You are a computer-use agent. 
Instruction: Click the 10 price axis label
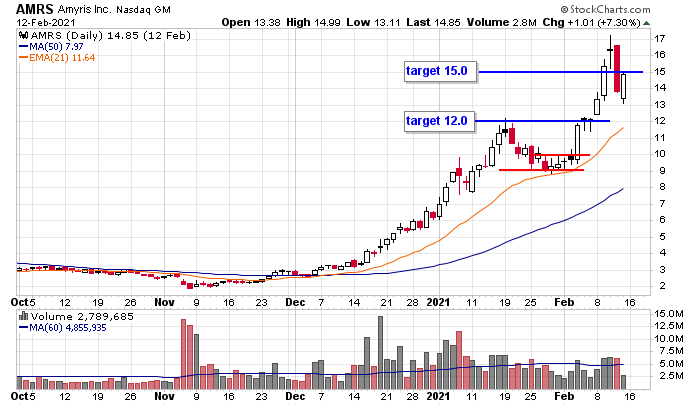point(659,154)
